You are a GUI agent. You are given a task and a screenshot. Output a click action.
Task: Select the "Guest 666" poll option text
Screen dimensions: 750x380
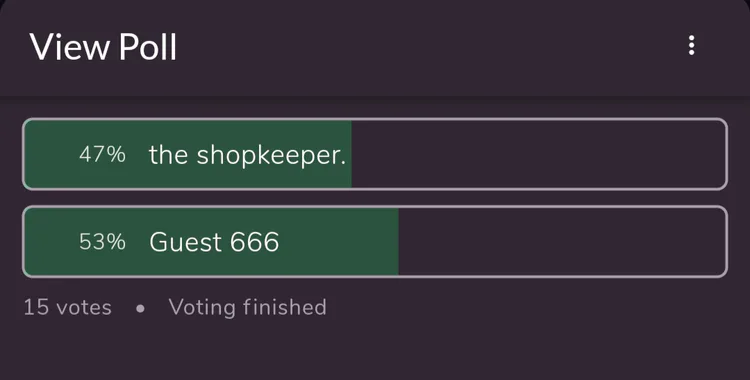[x=214, y=242]
